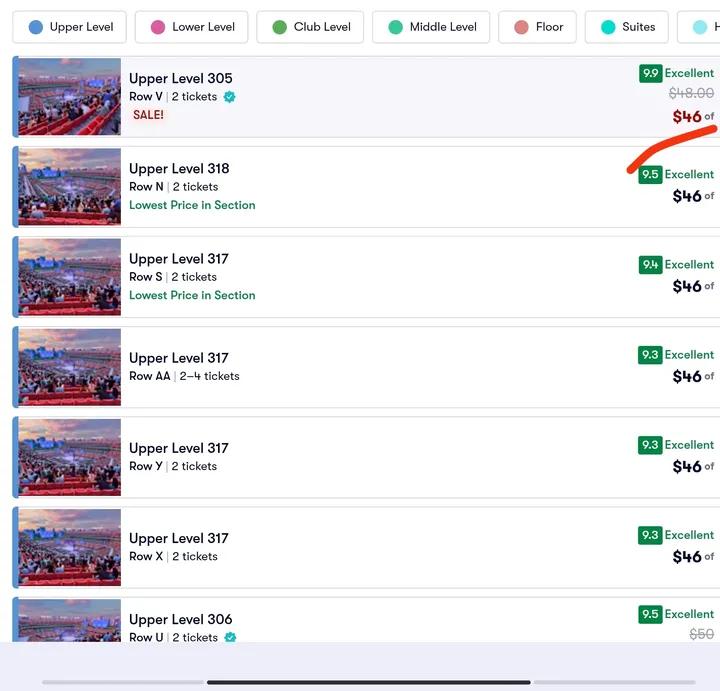Click the 9.3 rating badge on Row AA
The image size is (720, 691).
click(x=650, y=354)
